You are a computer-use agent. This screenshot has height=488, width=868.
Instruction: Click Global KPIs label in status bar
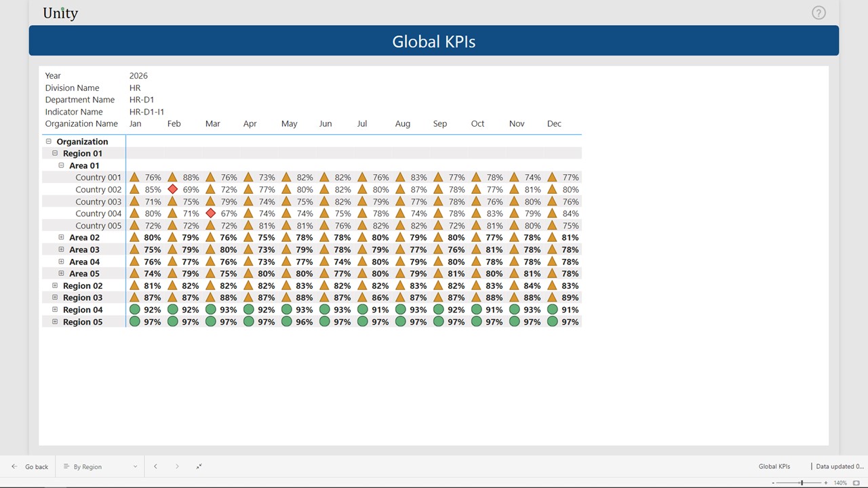pos(774,466)
